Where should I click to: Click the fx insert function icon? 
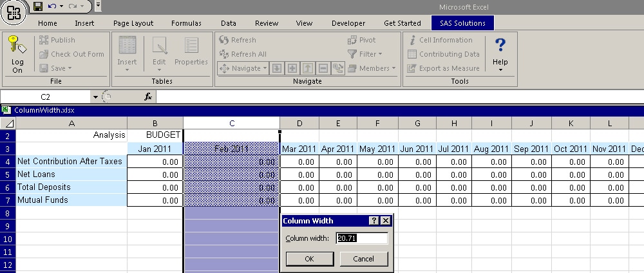tap(147, 97)
